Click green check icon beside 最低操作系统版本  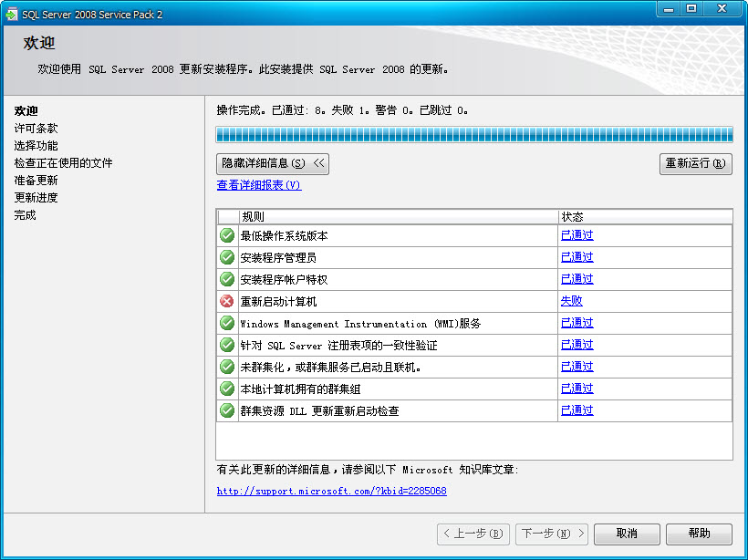[x=227, y=235]
